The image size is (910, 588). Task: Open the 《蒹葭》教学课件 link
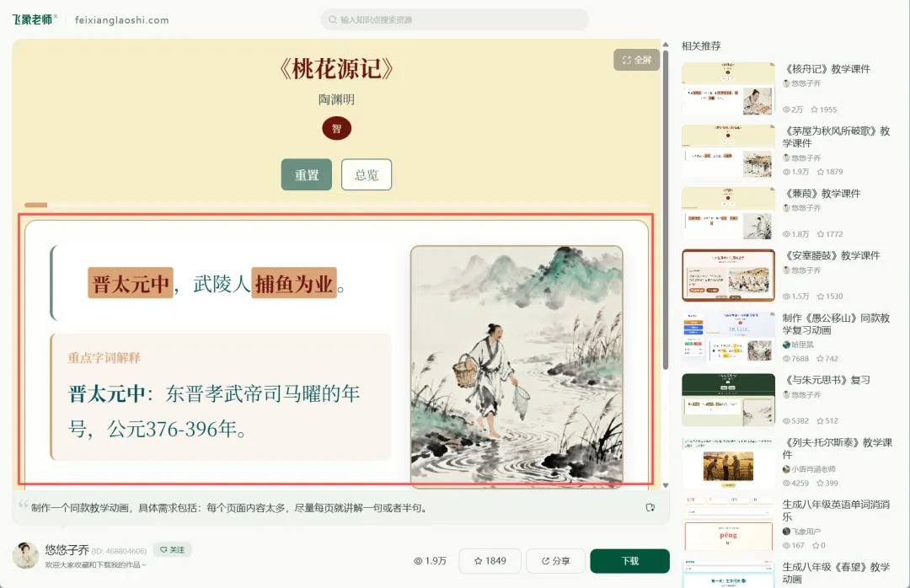tap(822, 193)
